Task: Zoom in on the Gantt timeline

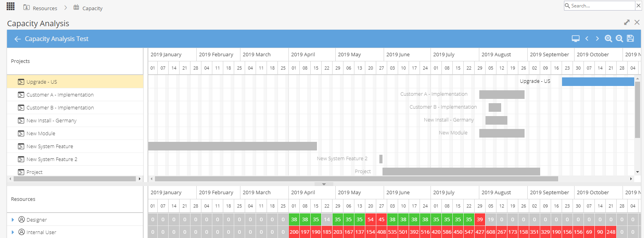Action: (608, 39)
